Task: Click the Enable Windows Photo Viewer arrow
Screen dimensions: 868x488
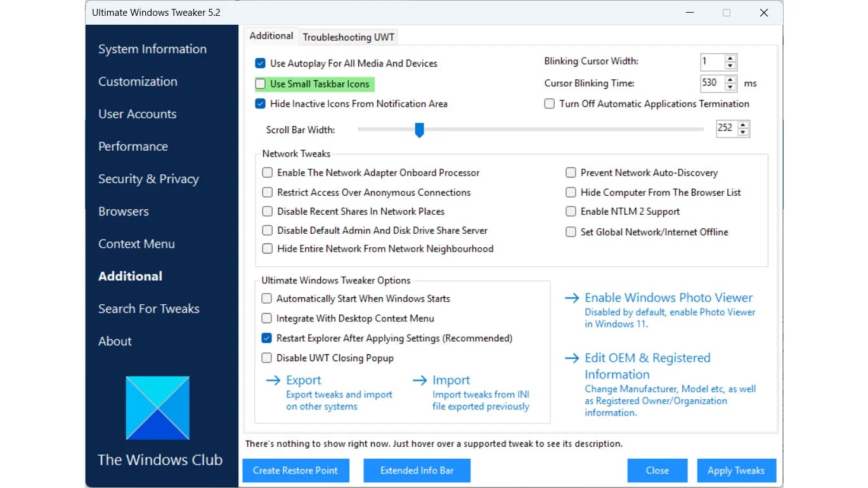Action: pos(572,298)
